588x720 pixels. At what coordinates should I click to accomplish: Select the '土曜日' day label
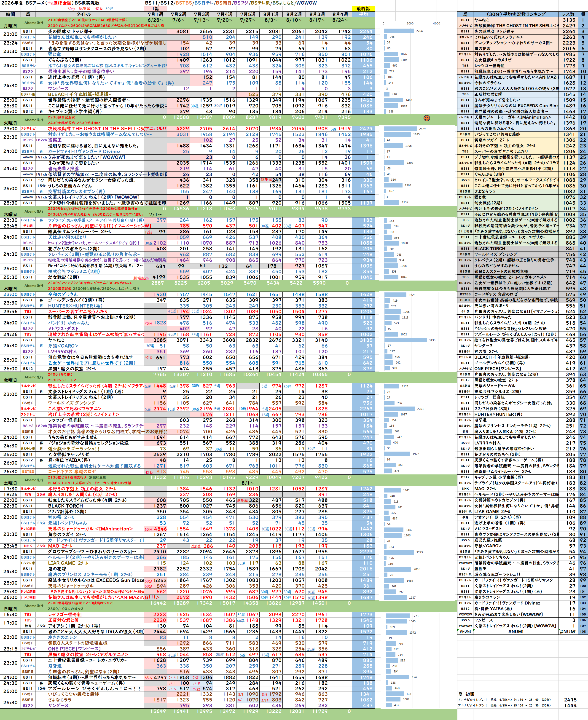[x=10, y=483]
